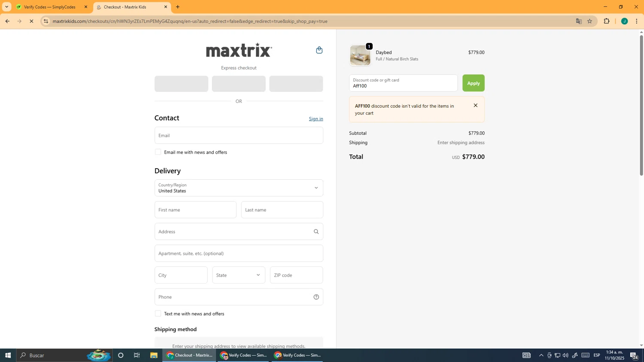Check Email me with news and offers
The width and height of the screenshot is (644, 362).
coord(158,152)
